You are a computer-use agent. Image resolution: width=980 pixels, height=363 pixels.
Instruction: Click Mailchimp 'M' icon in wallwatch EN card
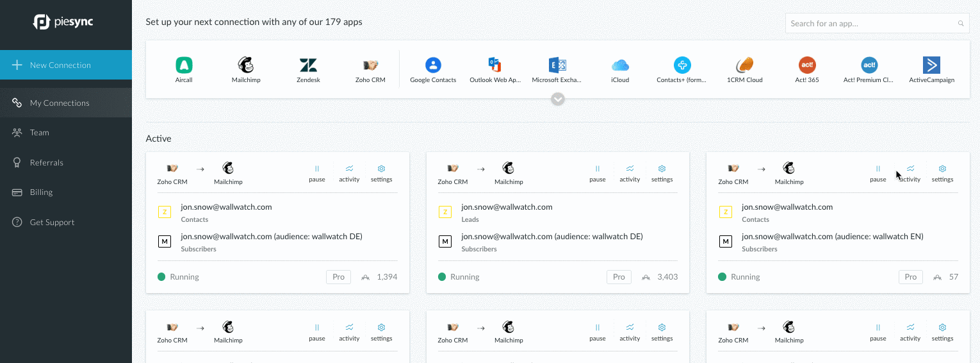click(x=726, y=242)
